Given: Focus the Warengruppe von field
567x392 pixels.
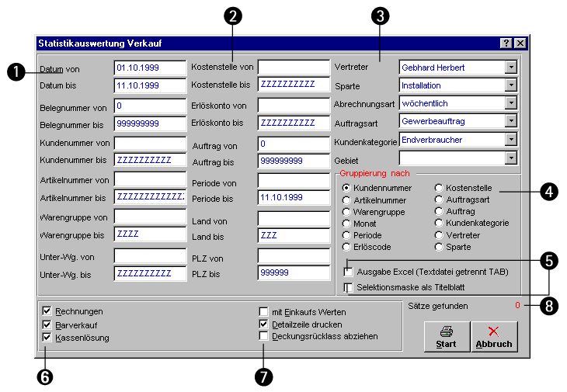Looking at the screenshot, I should (150, 217).
